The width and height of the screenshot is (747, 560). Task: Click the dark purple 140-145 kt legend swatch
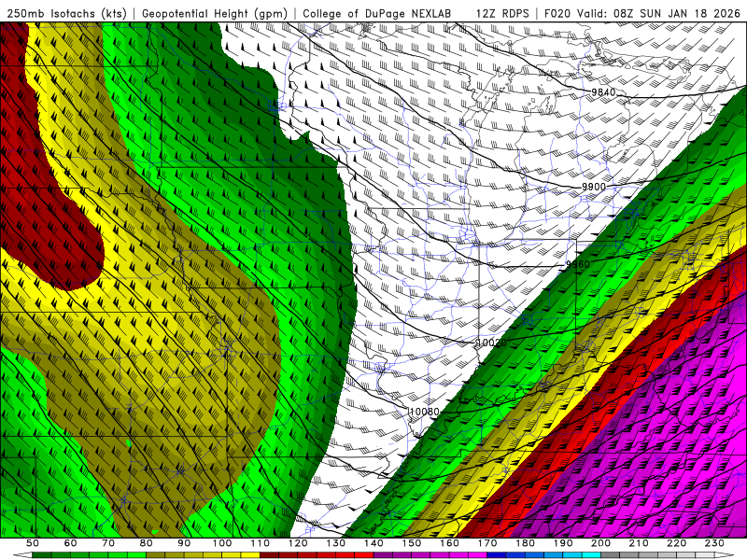tap(383, 555)
